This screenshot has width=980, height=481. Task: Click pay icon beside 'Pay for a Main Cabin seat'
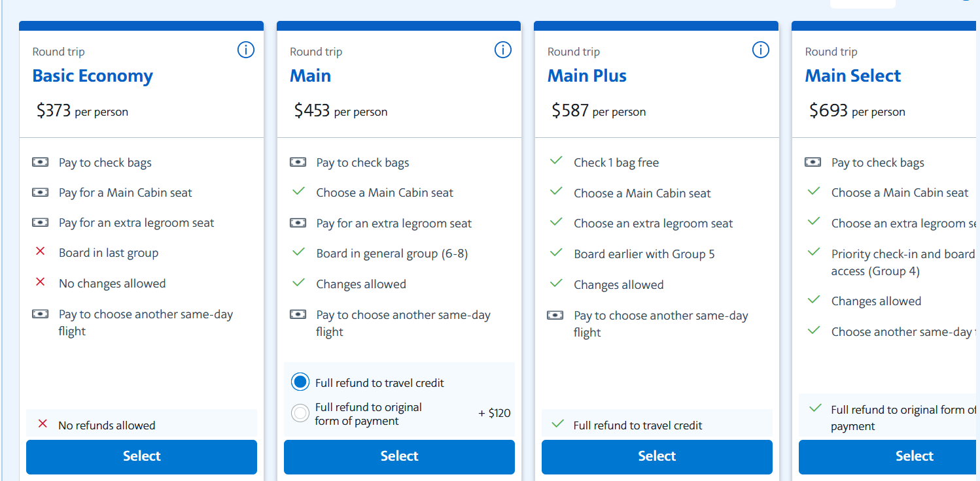40,192
